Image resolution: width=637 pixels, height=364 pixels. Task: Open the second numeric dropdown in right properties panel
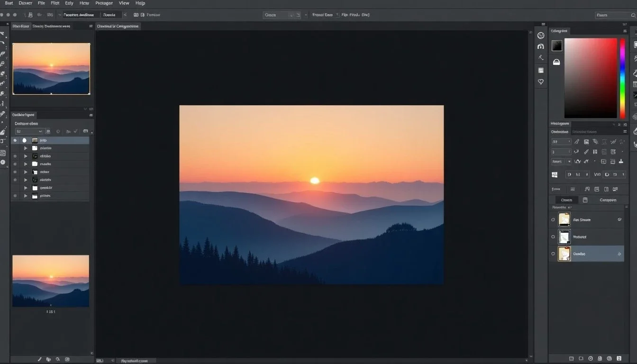pyautogui.click(x=561, y=152)
